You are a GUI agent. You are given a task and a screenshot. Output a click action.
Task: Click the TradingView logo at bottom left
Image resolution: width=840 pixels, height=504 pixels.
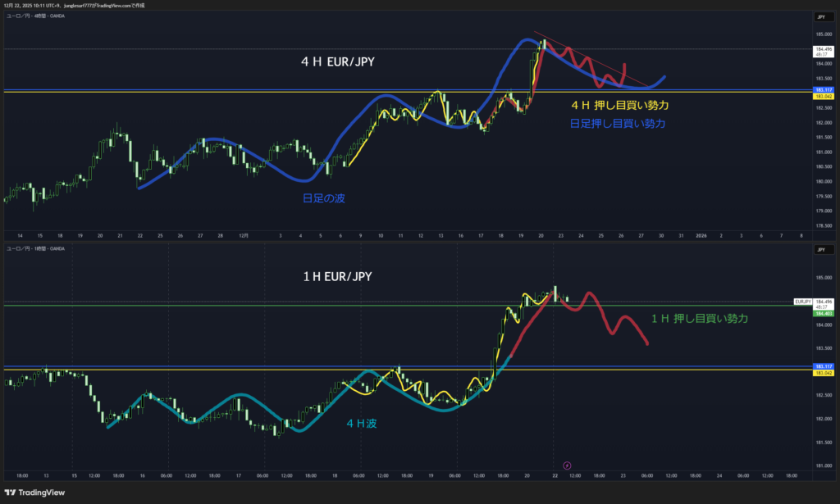point(36,491)
